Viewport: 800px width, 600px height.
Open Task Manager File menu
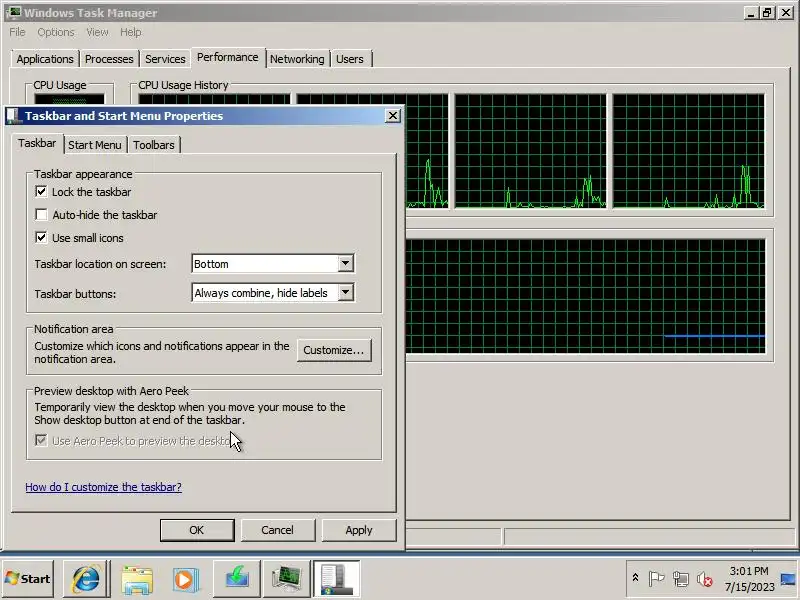[x=17, y=32]
